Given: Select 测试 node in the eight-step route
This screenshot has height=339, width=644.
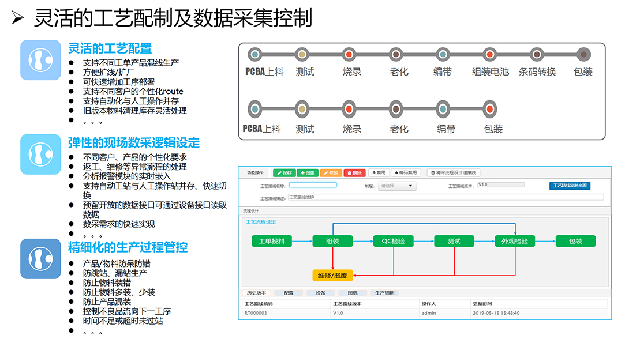Looking at the screenshot, I should [x=302, y=54].
